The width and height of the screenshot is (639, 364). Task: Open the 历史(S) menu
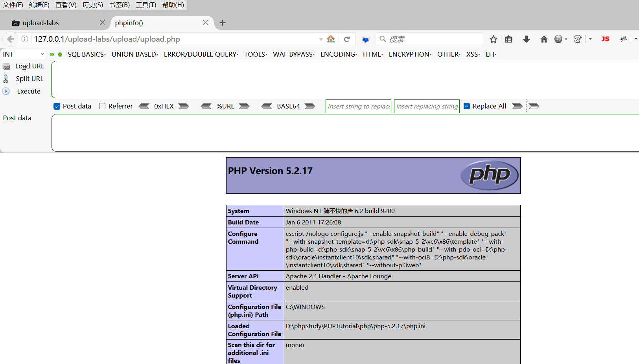(x=93, y=5)
